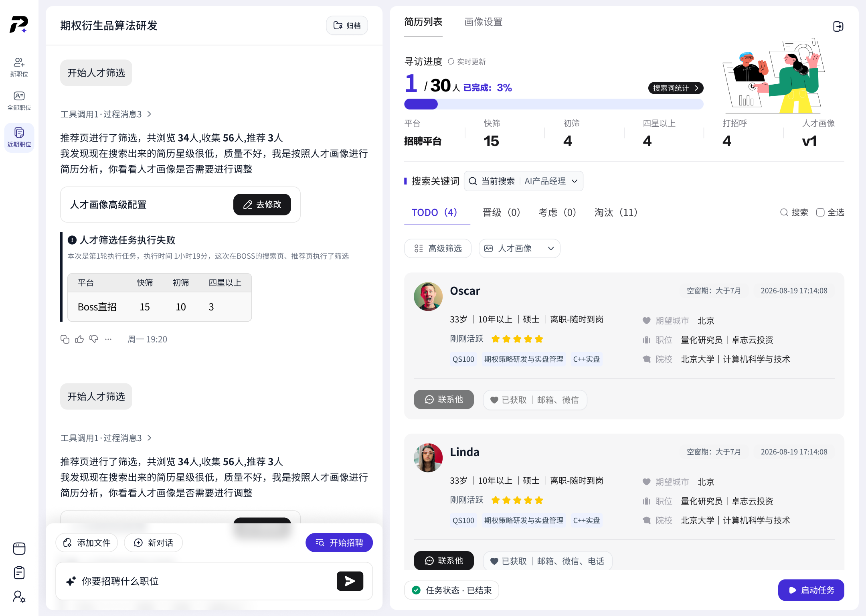The image size is (866, 616).
Task: Click the 去修改 button
Action: tap(262, 205)
